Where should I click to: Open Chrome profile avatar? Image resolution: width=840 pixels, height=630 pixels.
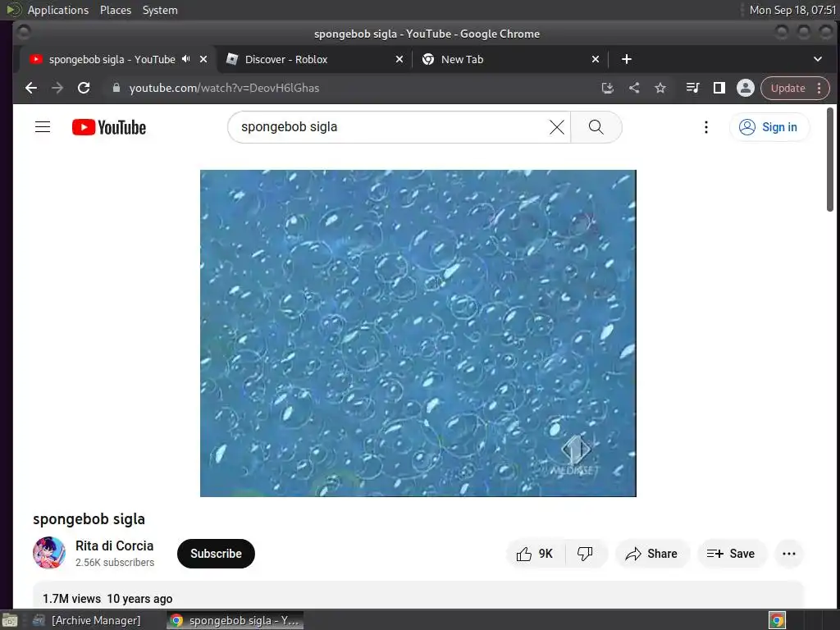click(x=745, y=88)
